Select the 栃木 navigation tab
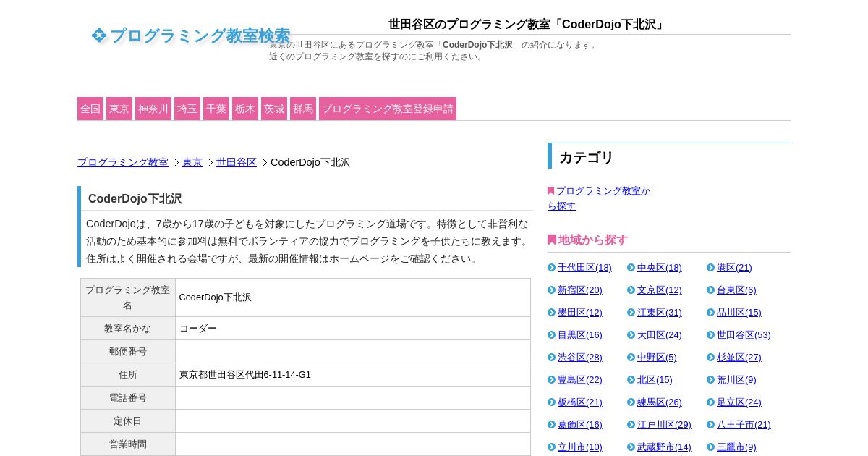This screenshot has height=456, width=868. click(245, 109)
